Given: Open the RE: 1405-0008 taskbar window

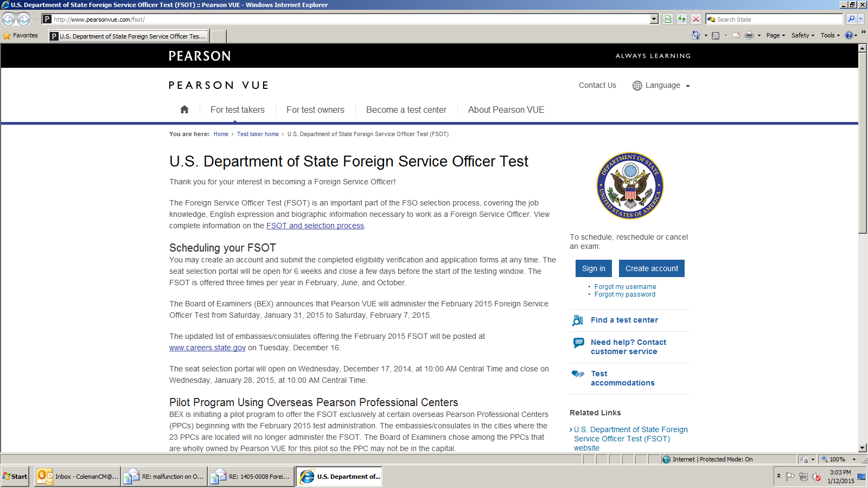Looking at the screenshot, I should pos(251,477).
